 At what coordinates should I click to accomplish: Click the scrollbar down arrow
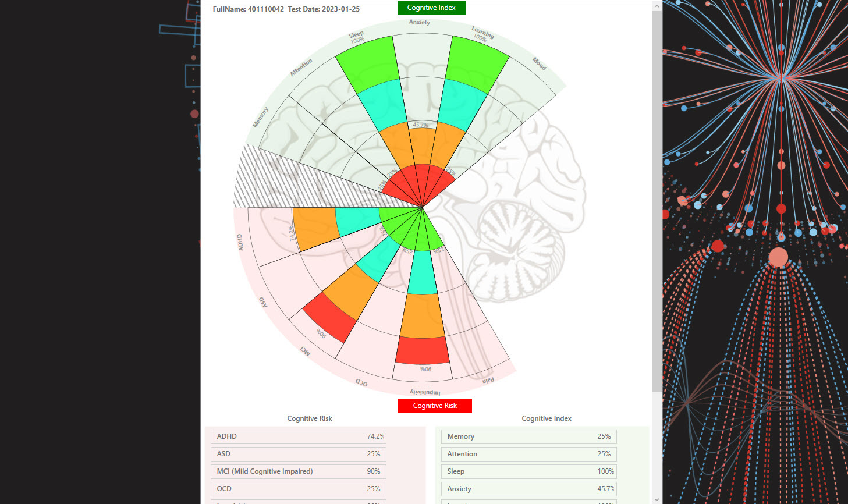657,499
